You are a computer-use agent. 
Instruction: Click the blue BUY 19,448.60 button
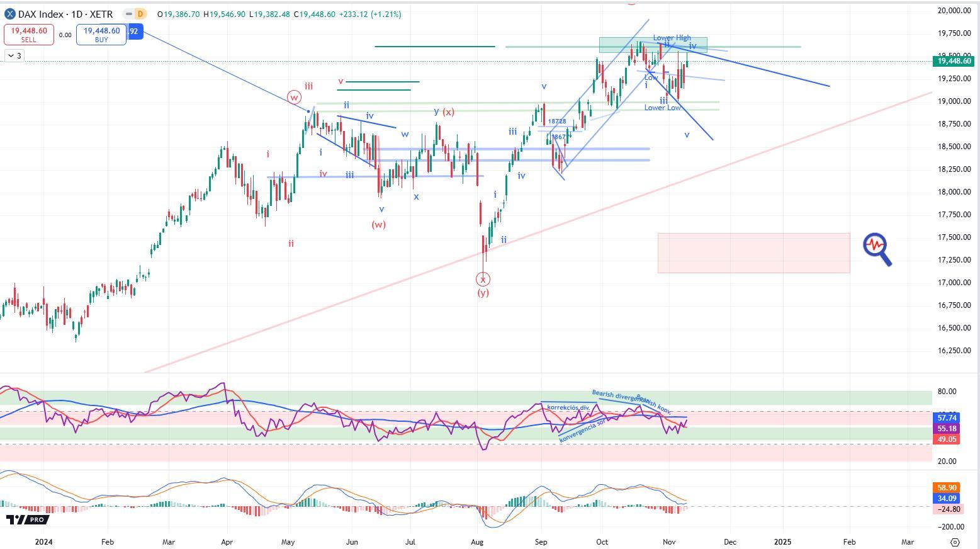click(101, 35)
